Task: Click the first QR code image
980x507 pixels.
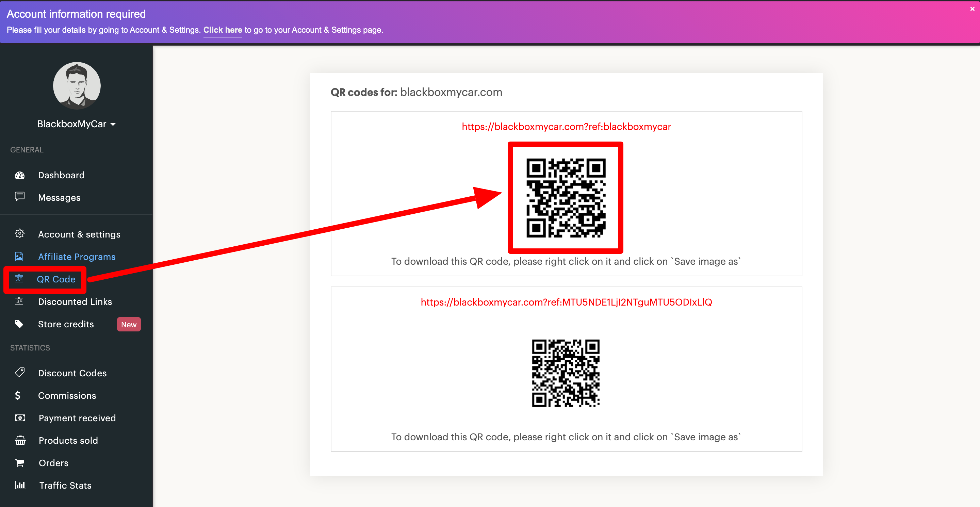Action: tap(566, 198)
